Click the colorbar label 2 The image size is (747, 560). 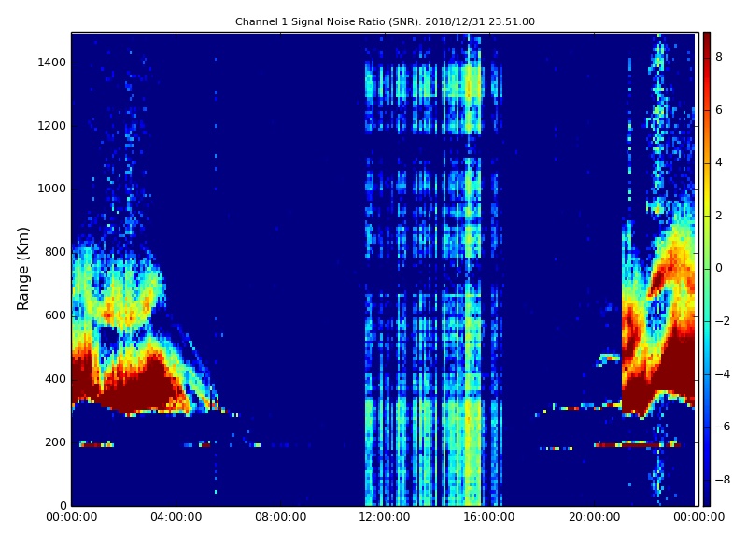point(719,216)
